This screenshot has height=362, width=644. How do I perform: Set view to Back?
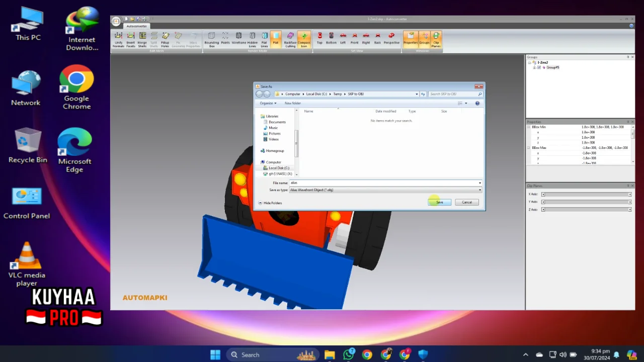tap(378, 38)
